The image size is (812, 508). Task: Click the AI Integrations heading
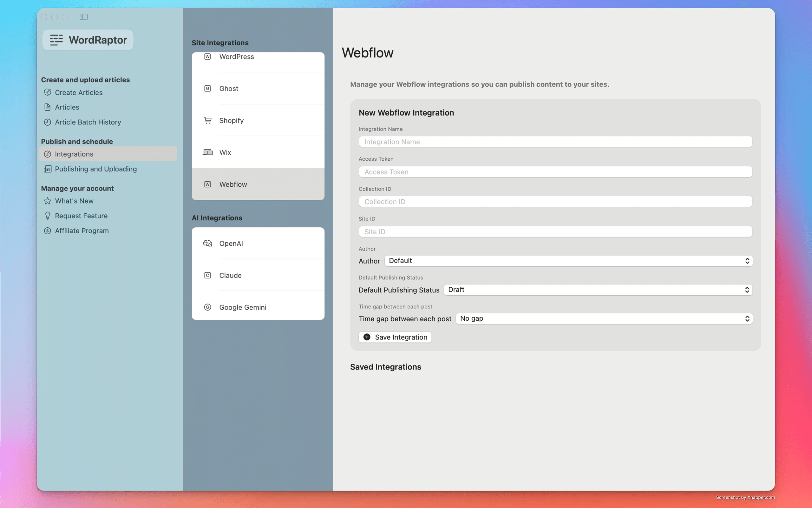(x=217, y=218)
